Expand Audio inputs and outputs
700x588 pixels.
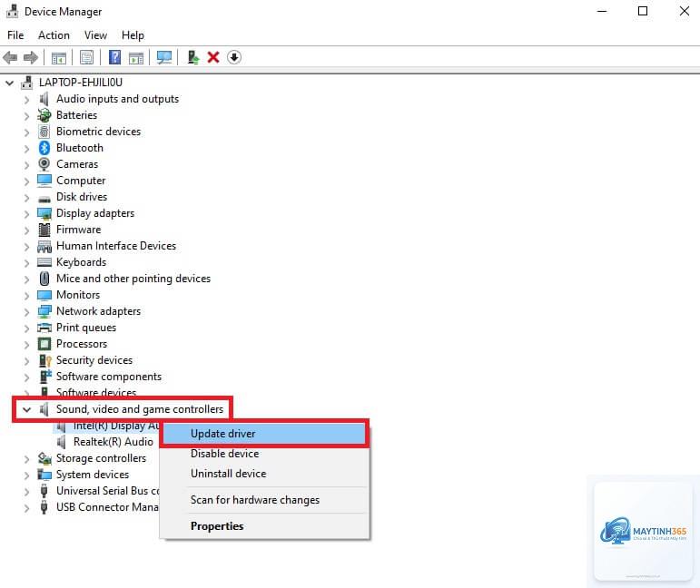[27, 100]
